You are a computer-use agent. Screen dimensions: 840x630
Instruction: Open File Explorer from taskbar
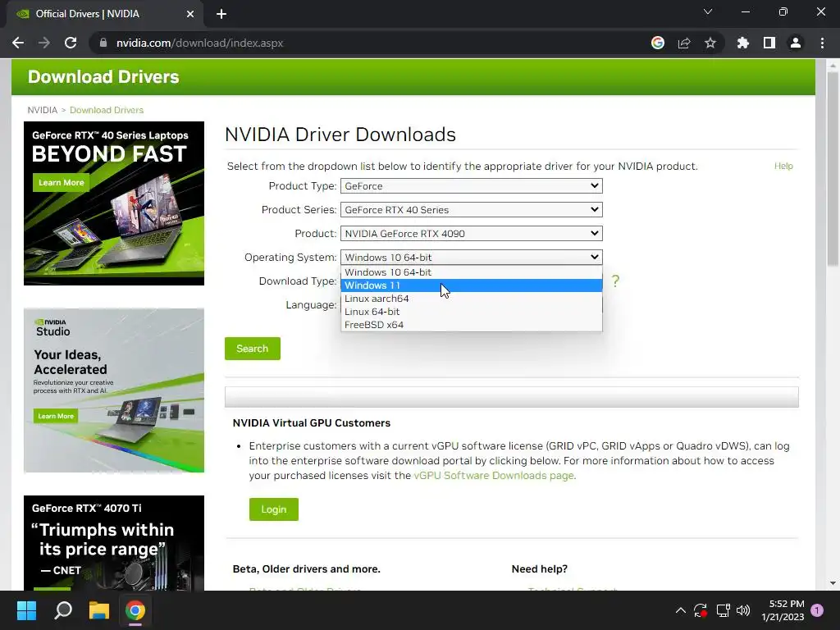coord(99,610)
